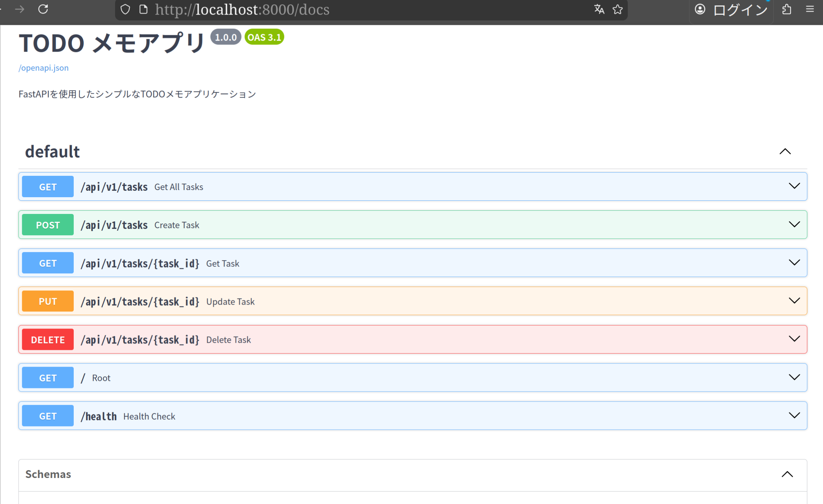Click the browser reload icon
The width and height of the screenshot is (823, 504).
[43, 9]
